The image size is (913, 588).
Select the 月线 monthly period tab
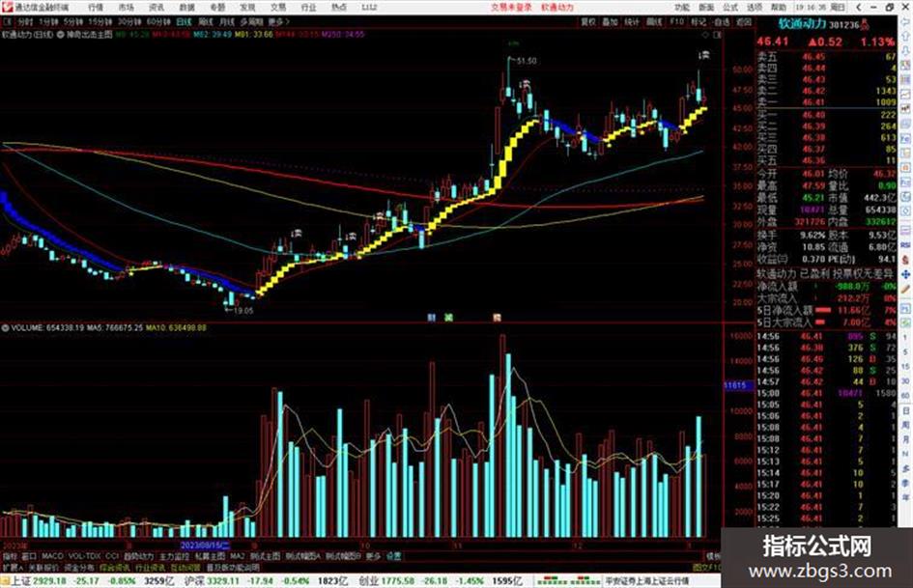click(x=226, y=21)
